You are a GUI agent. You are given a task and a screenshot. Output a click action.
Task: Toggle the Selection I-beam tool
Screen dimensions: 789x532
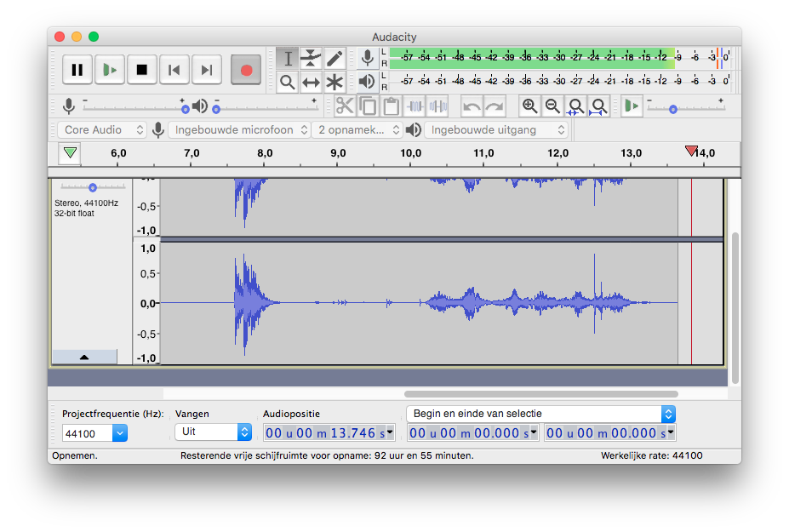pyautogui.click(x=288, y=58)
